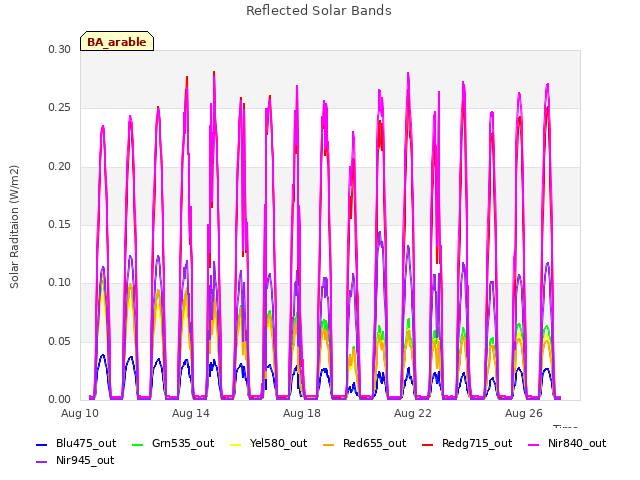Click the blue Blu475_out legend swatch
This screenshot has width=640, height=480.
pyautogui.click(x=42, y=444)
